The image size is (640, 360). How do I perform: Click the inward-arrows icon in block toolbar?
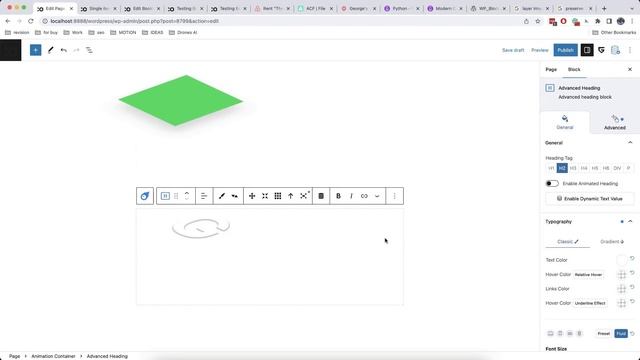click(265, 196)
